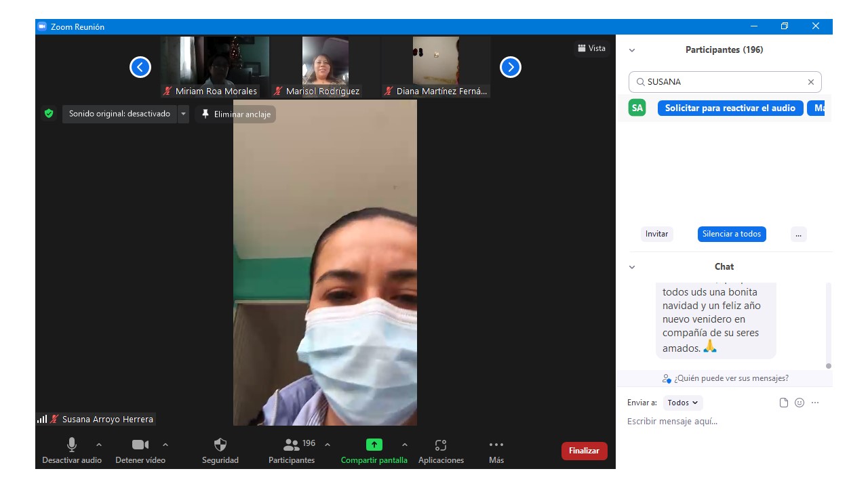Expand share options caret beside Compartir pantalla
Screen dimensions: 868x488
point(405,445)
